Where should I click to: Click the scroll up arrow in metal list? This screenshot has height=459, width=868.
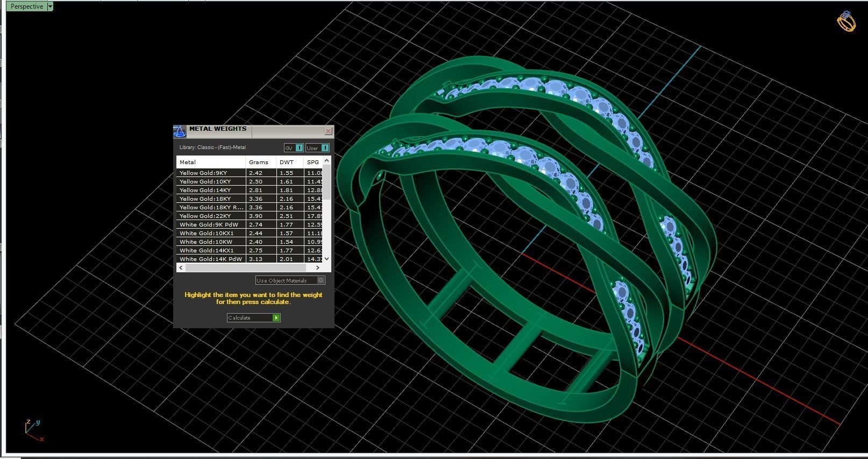coord(327,161)
